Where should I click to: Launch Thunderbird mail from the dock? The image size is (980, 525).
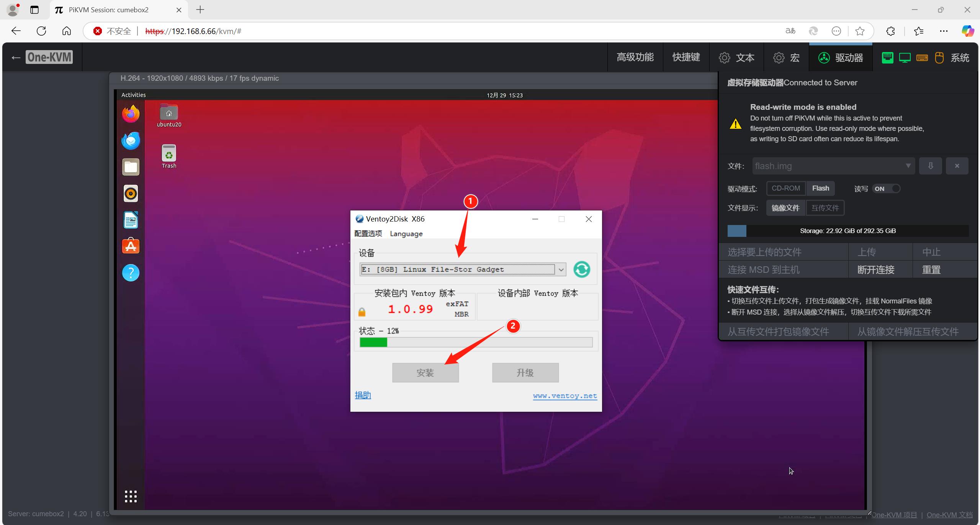(131, 140)
